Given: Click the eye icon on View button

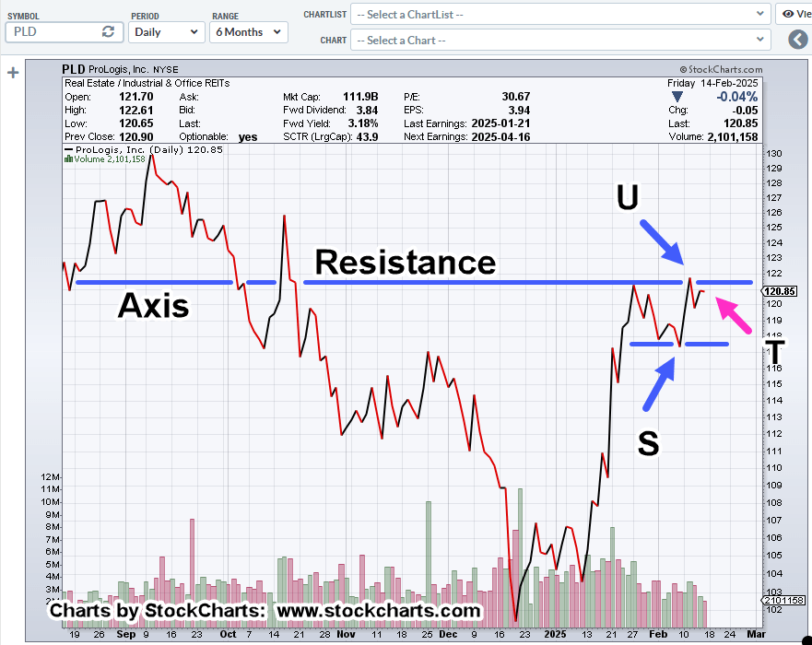Looking at the screenshot, I should pyautogui.click(x=789, y=14).
